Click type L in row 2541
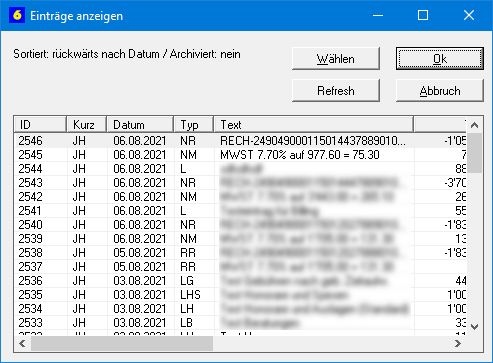This screenshot has width=493, height=363. [183, 211]
